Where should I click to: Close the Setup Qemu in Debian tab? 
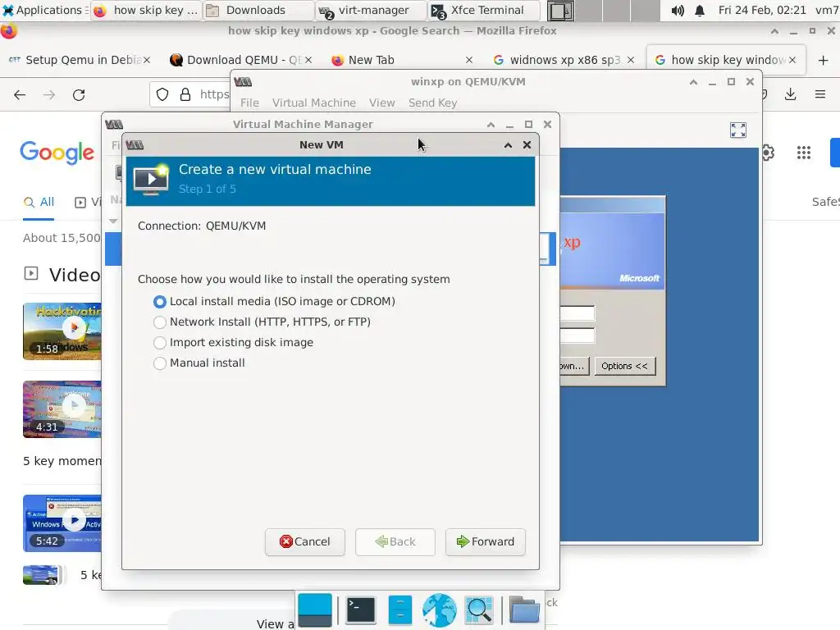point(147,60)
